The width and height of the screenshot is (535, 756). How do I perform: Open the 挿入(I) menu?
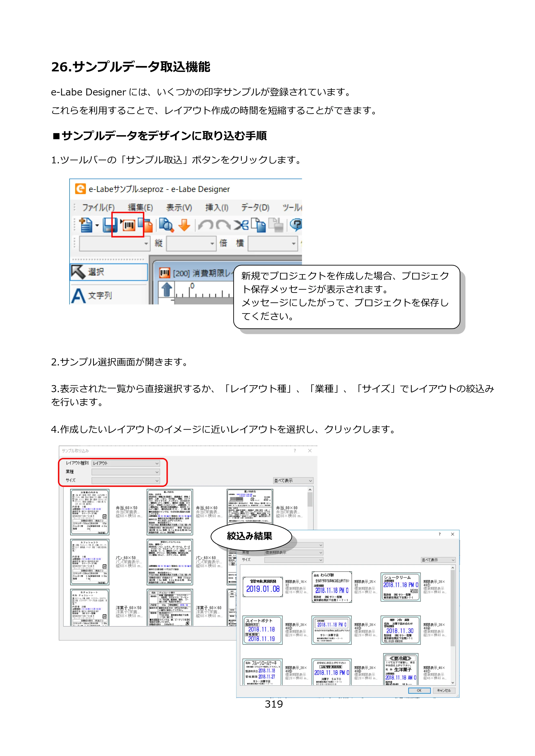(217, 207)
